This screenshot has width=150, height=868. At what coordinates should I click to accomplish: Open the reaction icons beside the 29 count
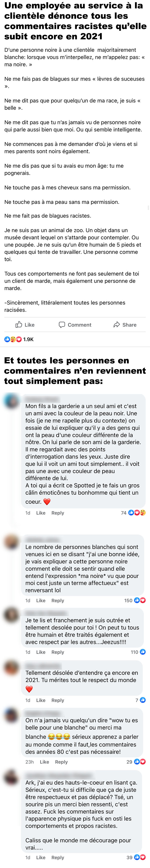point(140,762)
